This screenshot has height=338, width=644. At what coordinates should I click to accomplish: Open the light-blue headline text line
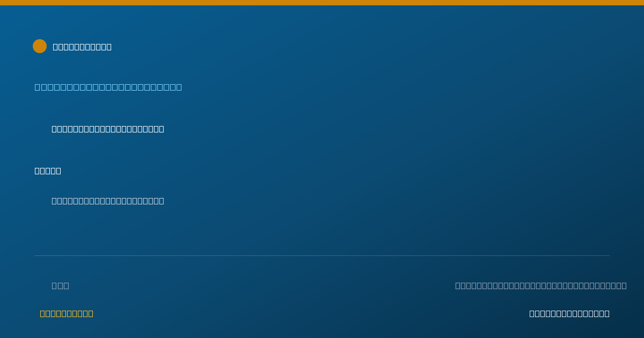[x=108, y=87]
